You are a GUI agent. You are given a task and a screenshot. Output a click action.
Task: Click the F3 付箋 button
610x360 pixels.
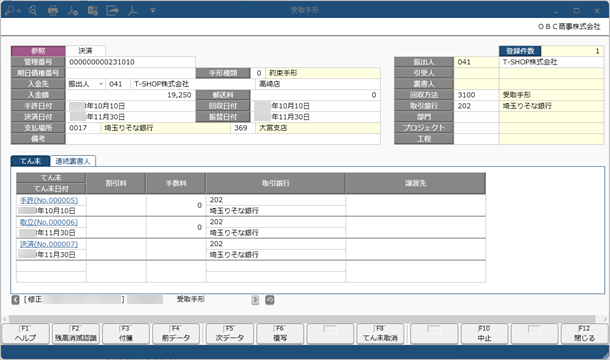tap(126, 334)
